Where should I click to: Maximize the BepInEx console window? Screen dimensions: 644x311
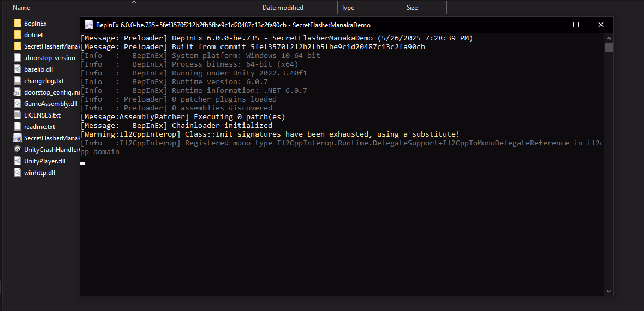(x=575, y=25)
